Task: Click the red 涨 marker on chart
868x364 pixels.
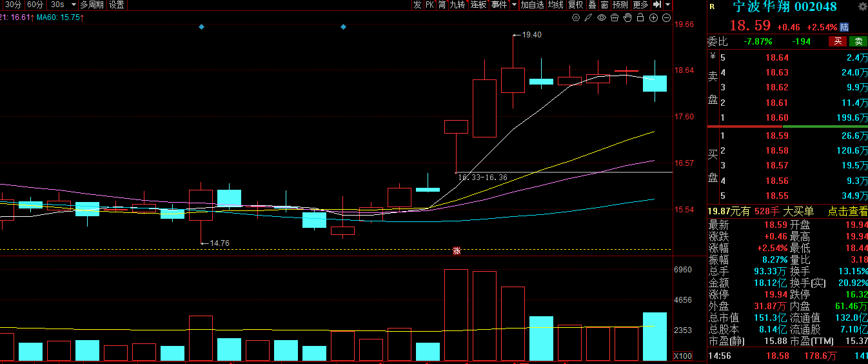Action: (x=457, y=250)
